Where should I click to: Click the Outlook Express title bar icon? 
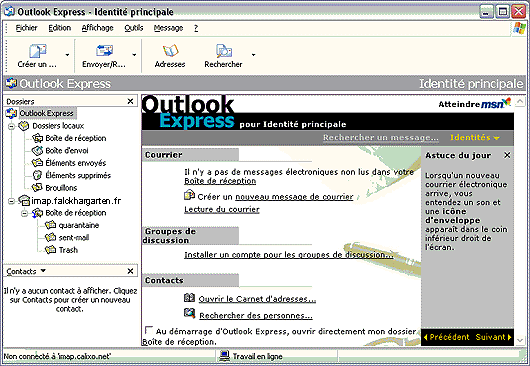coord(9,12)
